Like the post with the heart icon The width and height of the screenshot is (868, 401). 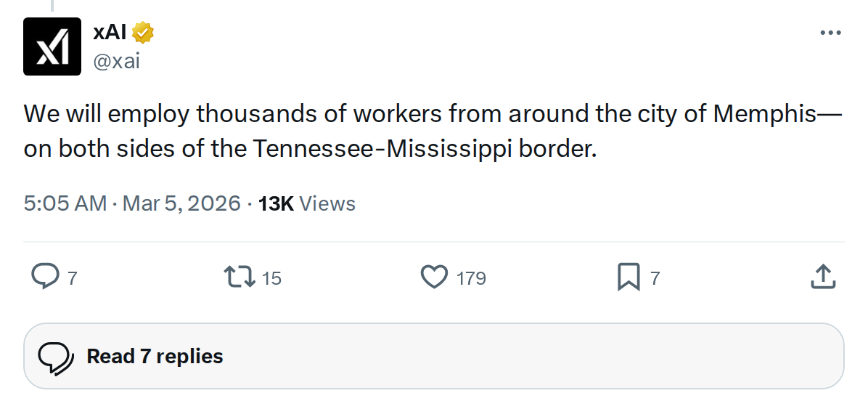(434, 277)
